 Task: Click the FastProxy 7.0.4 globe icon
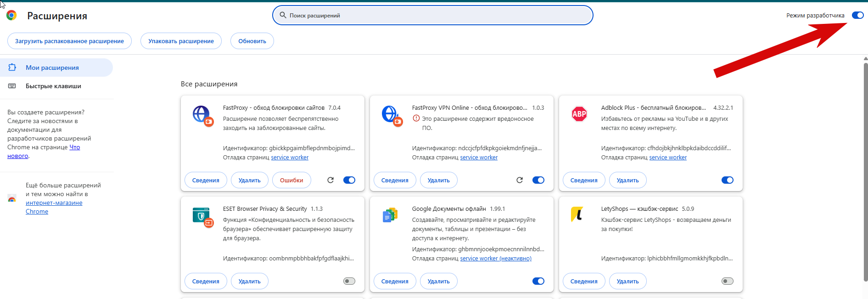pos(202,115)
